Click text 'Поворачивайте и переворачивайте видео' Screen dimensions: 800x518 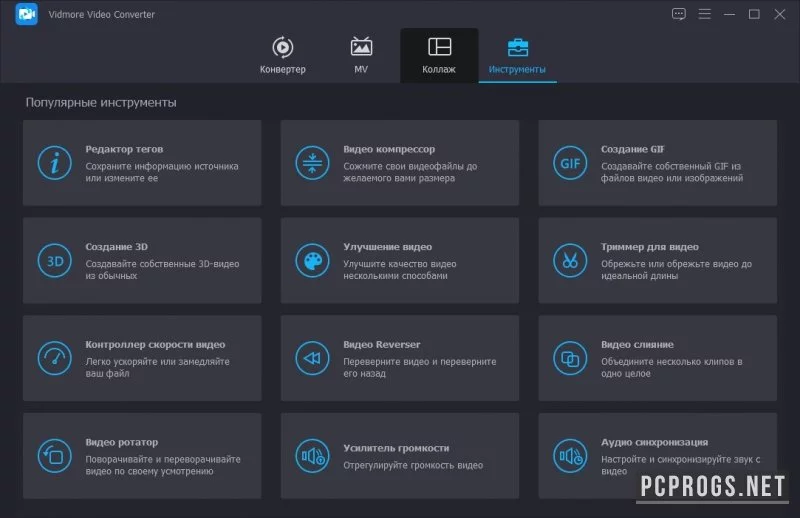[x=163, y=465]
